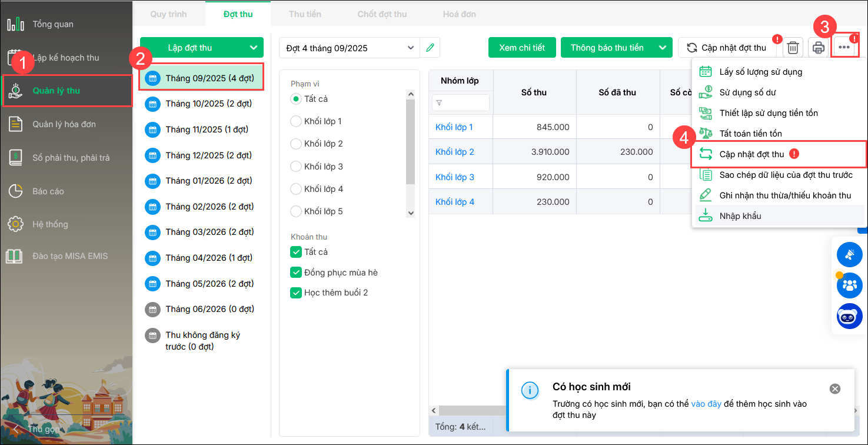Click the Khối lớp 2 link
The width and height of the screenshot is (868, 445).
pyautogui.click(x=454, y=152)
